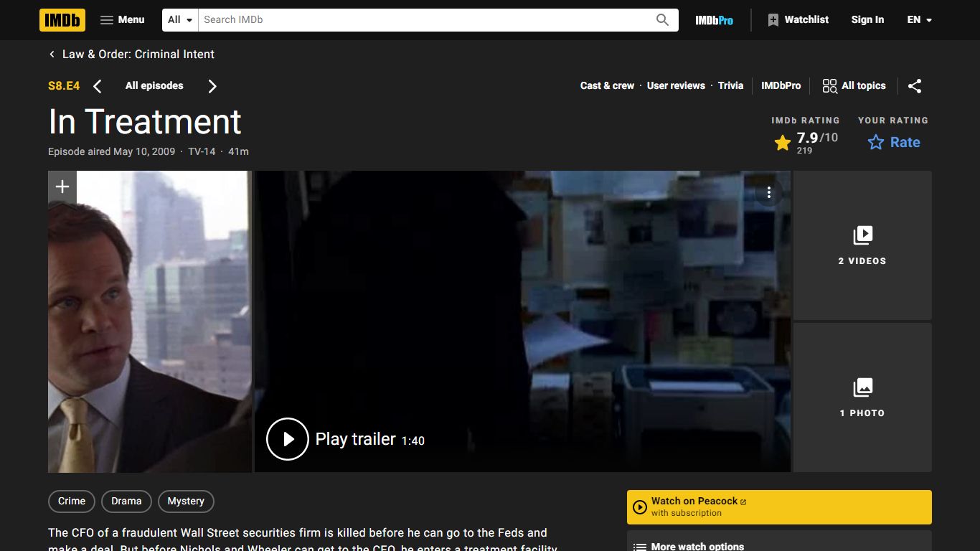
Task: Focus the Search IMDb field
Action: (x=423, y=20)
